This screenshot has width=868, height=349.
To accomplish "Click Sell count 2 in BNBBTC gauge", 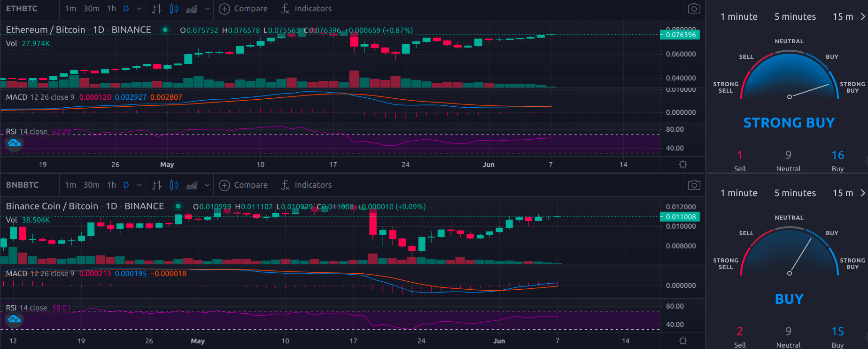I will click(740, 332).
